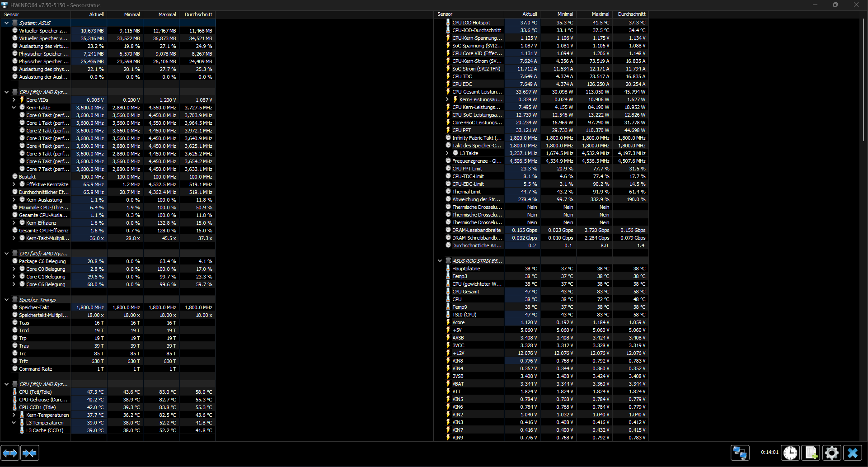Reset the monitoring timer clock icon

(790, 453)
